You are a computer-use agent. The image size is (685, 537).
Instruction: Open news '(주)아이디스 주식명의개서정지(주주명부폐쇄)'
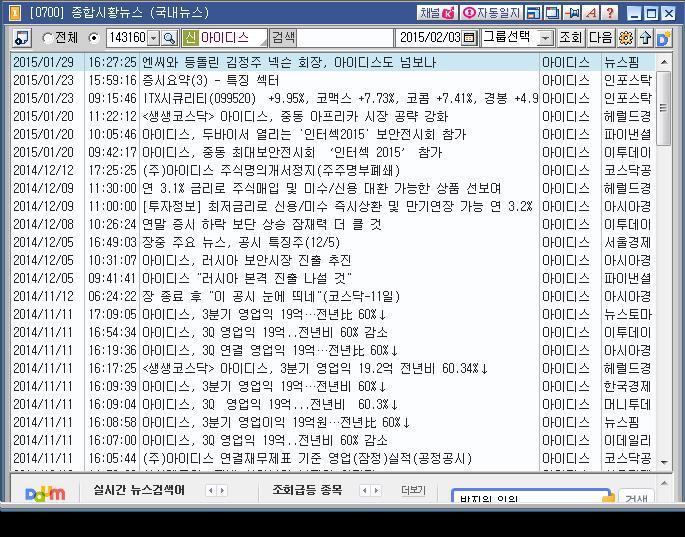333,170
